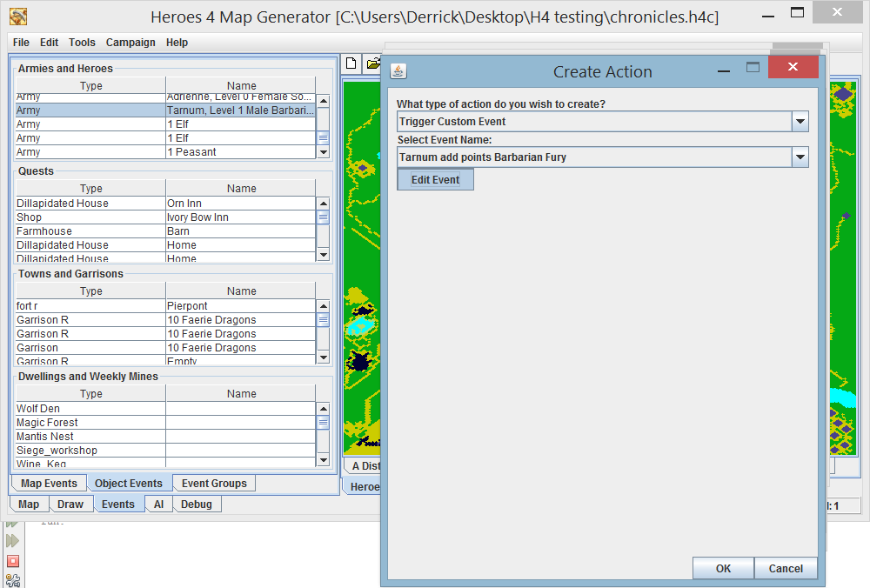Click scroll-up arrow of Dwellings and Weekly Mines table

324,409
